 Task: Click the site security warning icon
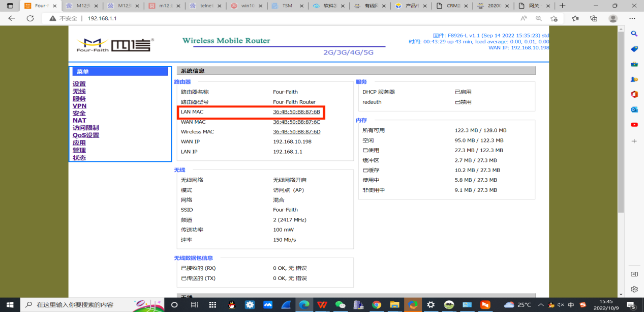(52, 18)
